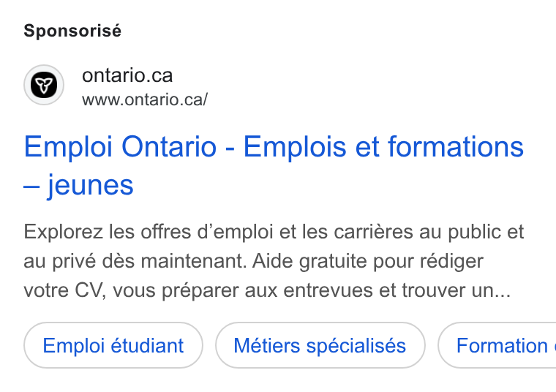
Task: Choose the student employment sitelink chip
Action: click(113, 345)
